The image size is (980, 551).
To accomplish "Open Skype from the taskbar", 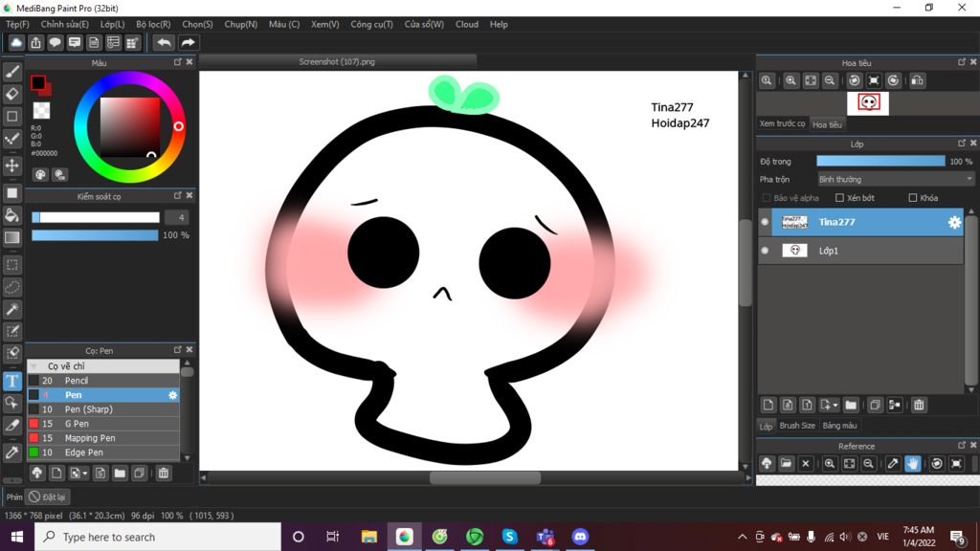I will pyautogui.click(x=509, y=537).
